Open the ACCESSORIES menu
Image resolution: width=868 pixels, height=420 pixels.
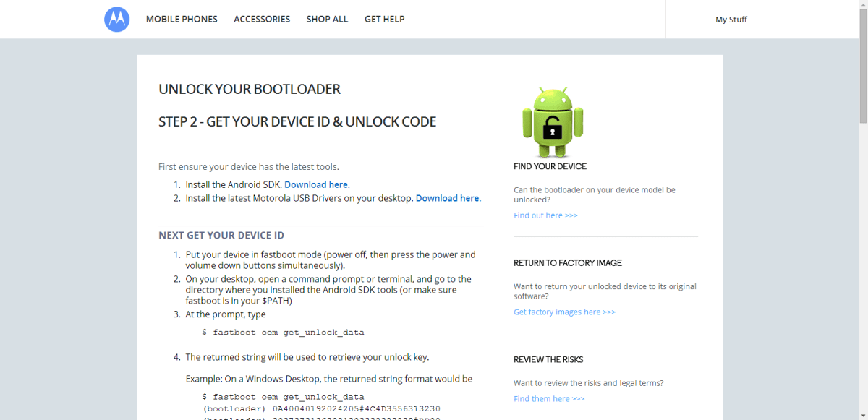262,19
